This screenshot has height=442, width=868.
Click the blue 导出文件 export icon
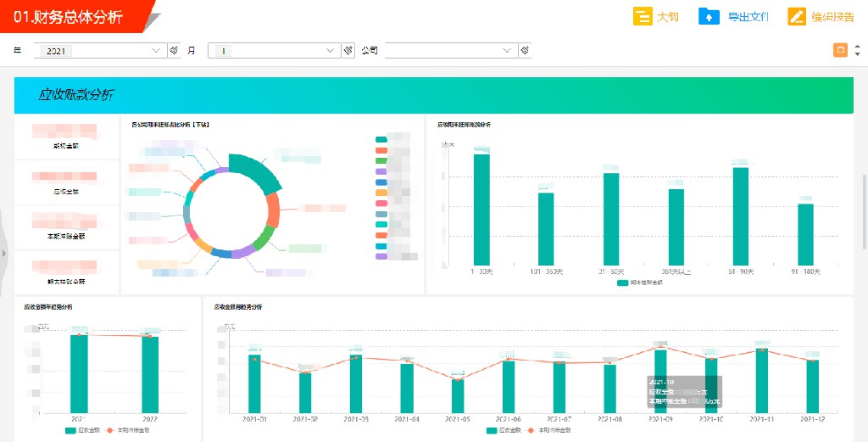[708, 17]
